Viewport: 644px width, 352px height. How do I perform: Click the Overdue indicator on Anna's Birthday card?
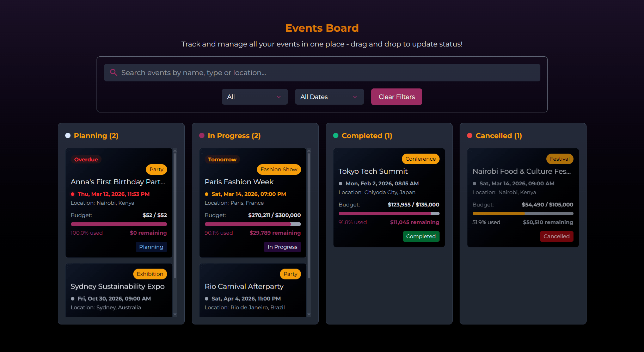pyautogui.click(x=86, y=159)
